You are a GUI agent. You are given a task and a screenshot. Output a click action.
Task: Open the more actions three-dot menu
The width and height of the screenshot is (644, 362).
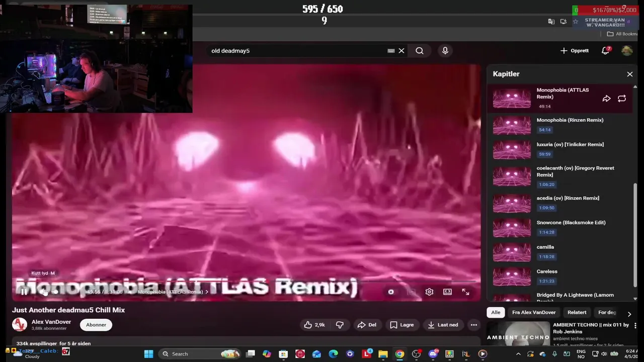(474, 325)
